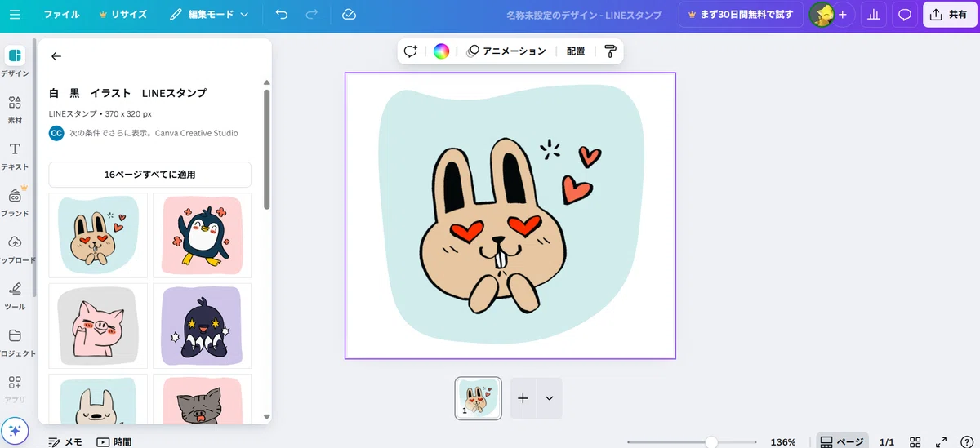
Task: Open the 素材 elements tab
Action: pyautogui.click(x=15, y=109)
